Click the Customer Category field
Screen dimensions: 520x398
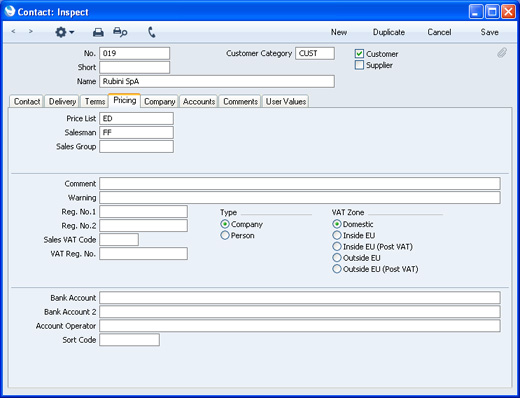pyautogui.click(x=315, y=53)
